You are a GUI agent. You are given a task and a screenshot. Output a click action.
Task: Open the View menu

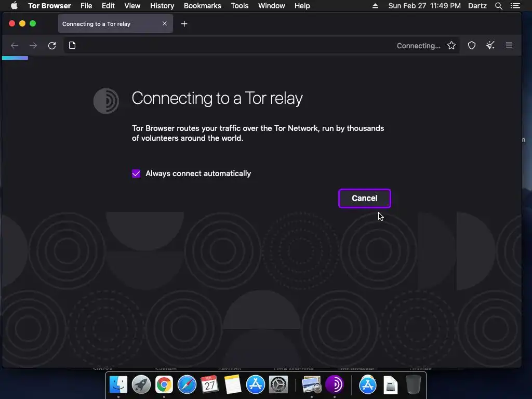pyautogui.click(x=132, y=6)
